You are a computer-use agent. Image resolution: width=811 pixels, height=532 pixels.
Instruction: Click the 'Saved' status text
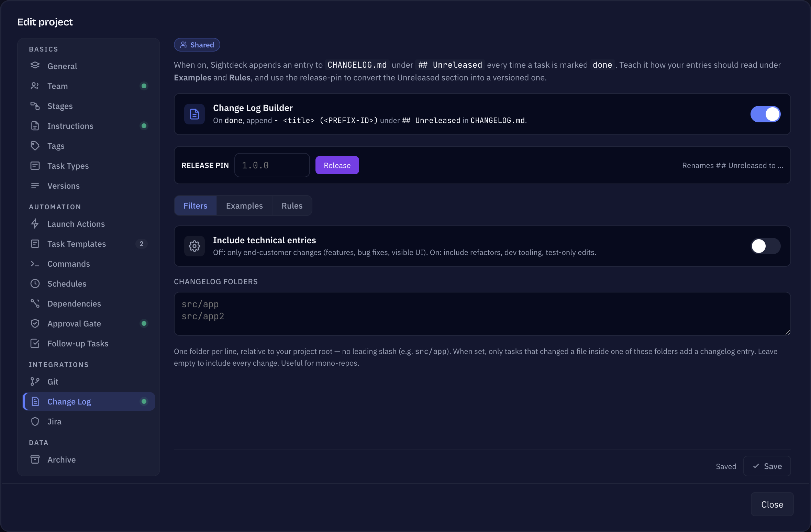point(726,466)
